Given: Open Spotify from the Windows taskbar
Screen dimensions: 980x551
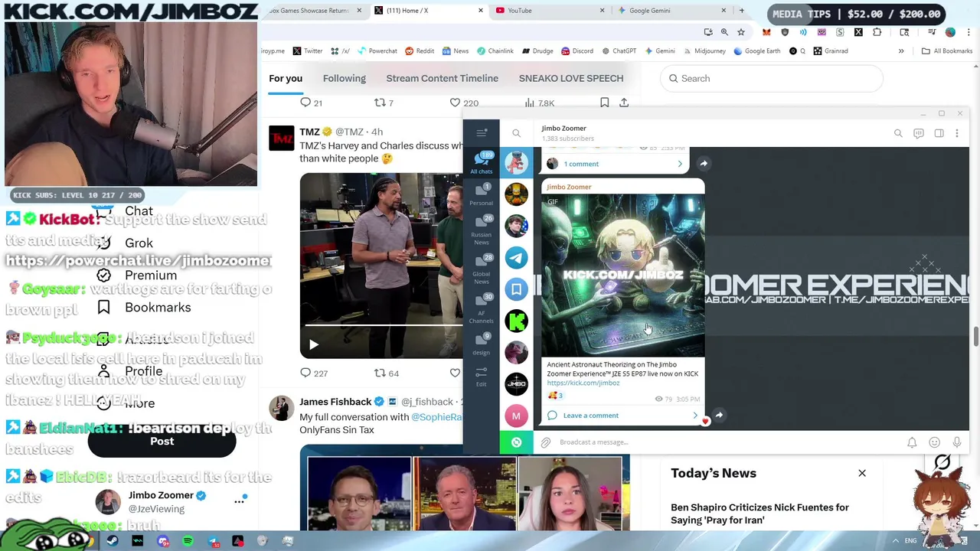Looking at the screenshot, I should click(x=188, y=541).
